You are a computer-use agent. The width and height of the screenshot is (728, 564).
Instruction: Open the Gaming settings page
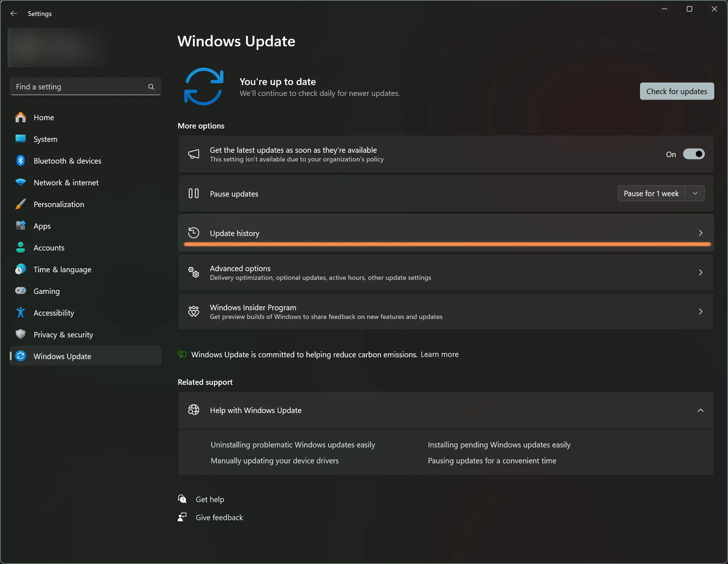(x=86, y=291)
